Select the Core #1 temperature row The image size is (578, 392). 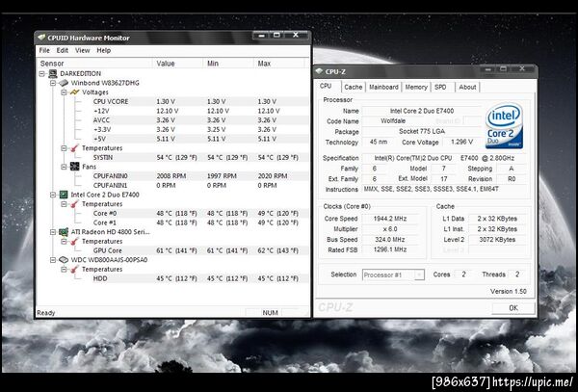(x=201, y=222)
